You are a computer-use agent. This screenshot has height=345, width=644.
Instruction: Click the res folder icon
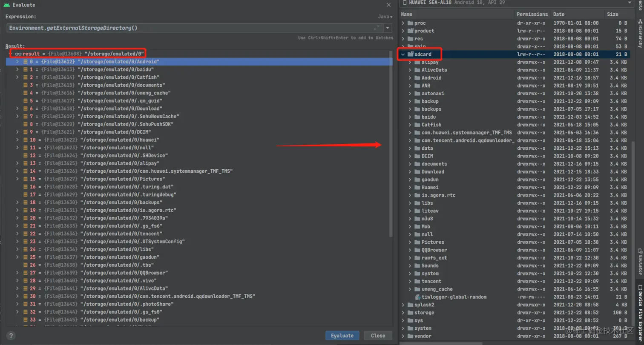tap(411, 39)
